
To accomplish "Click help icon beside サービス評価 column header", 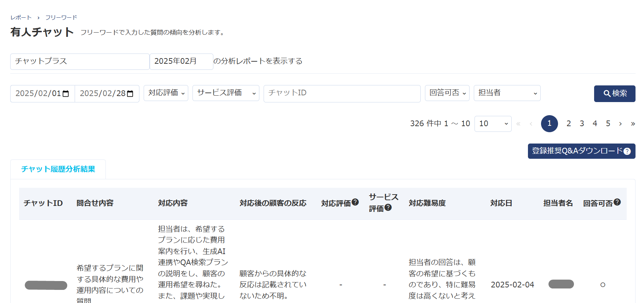I will pos(388,208).
